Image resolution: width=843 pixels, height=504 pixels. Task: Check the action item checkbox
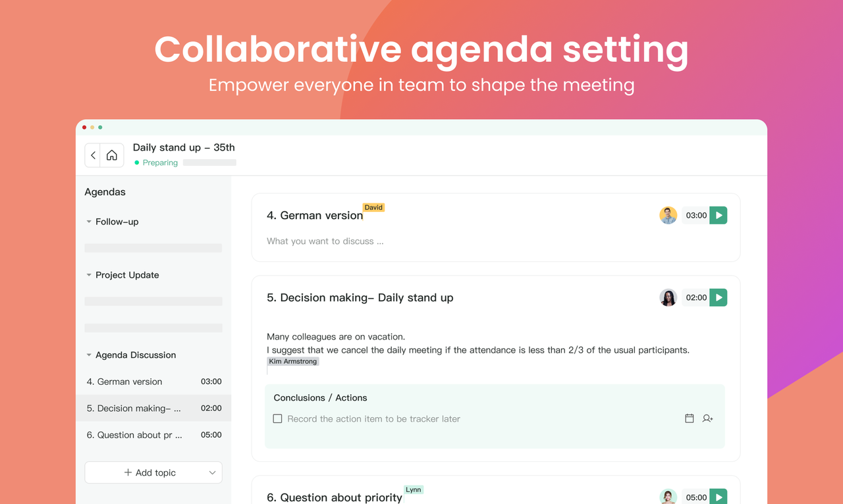point(278,418)
